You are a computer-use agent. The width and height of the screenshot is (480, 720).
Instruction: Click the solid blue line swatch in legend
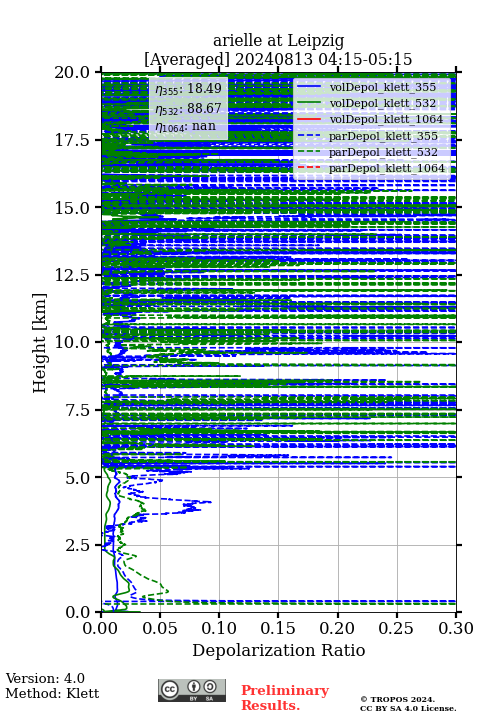[x=309, y=87]
